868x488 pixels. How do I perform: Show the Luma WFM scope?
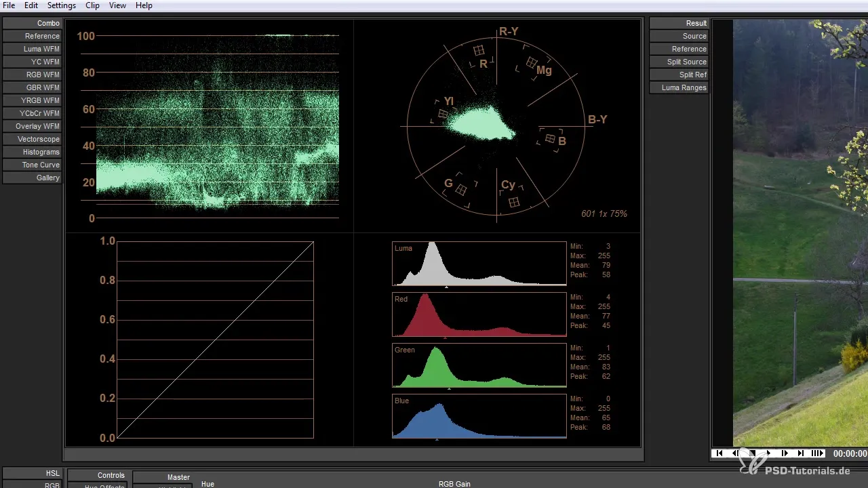click(x=32, y=49)
